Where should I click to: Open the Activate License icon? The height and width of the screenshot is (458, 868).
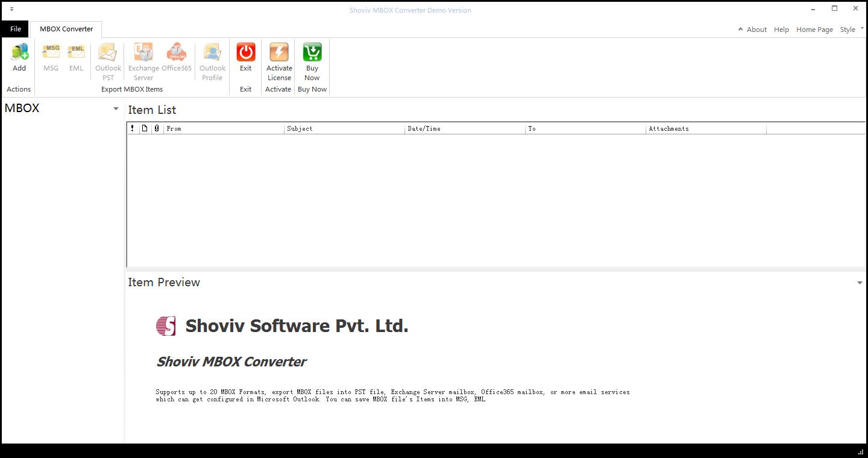[x=279, y=52]
